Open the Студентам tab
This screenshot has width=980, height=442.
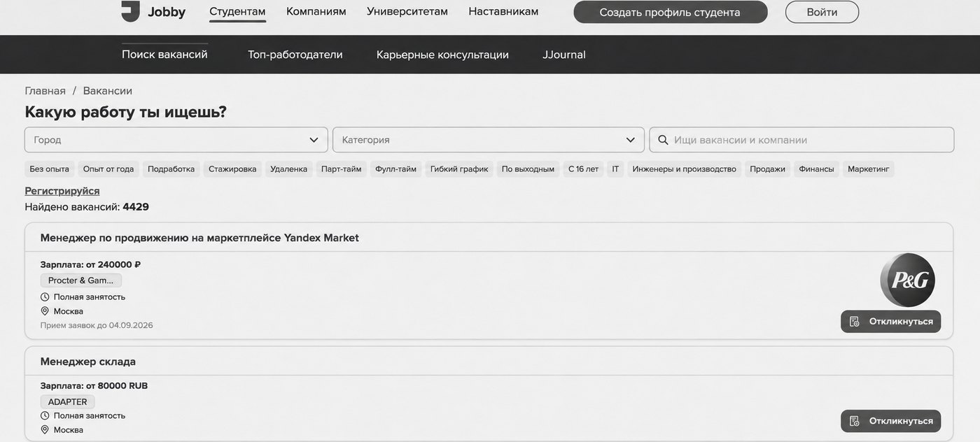pos(237,11)
